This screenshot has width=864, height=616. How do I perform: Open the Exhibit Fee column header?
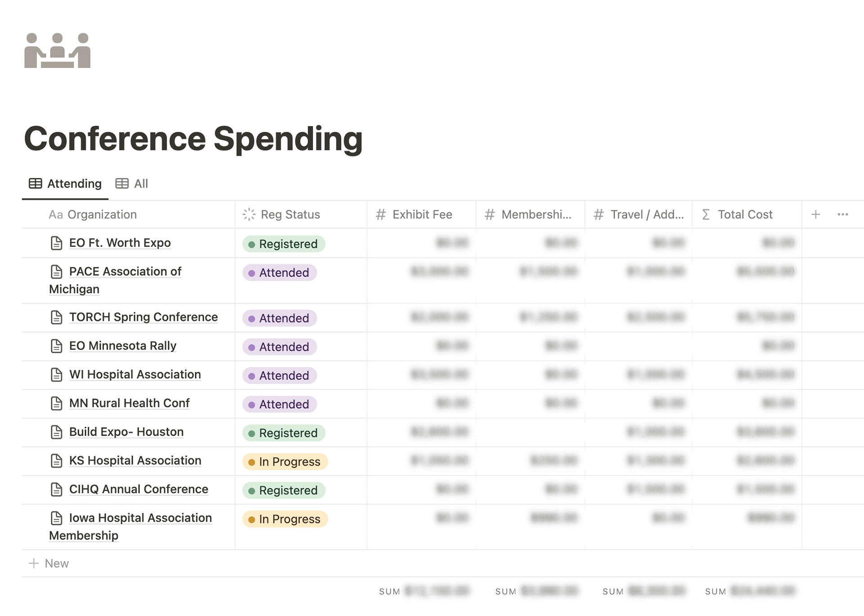pos(421,214)
